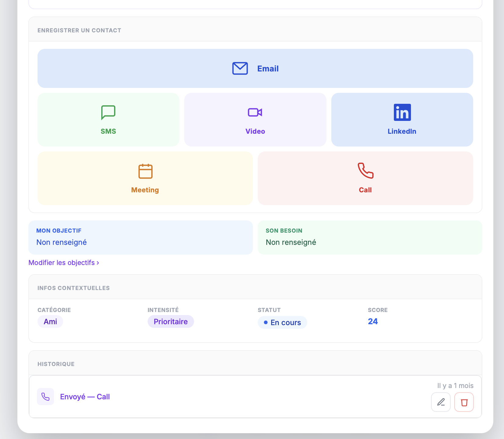
Task: Click the Video camera icon
Action: 255,112
